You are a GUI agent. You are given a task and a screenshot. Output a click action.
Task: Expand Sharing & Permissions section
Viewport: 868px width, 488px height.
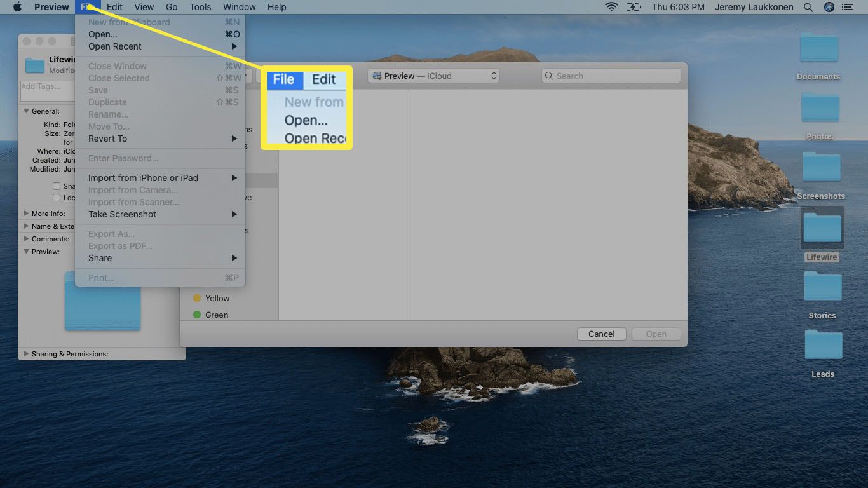[27, 354]
